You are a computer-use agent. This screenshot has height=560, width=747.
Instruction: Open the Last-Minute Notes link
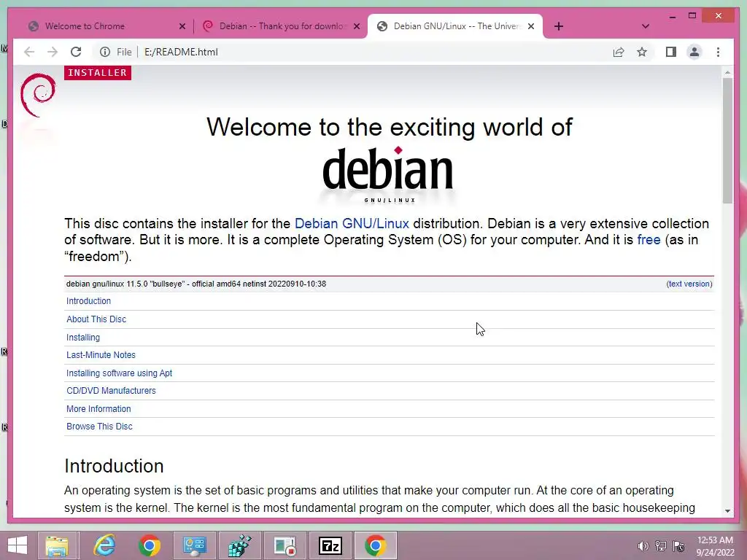coord(101,355)
